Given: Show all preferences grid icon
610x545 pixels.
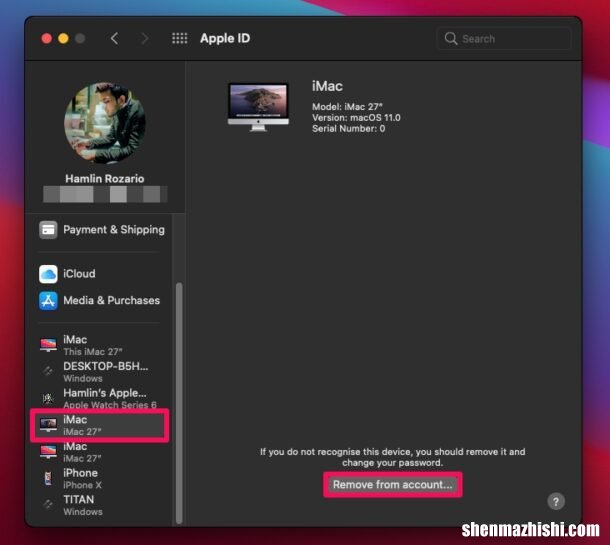Looking at the screenshot, I should pos(179,38).
